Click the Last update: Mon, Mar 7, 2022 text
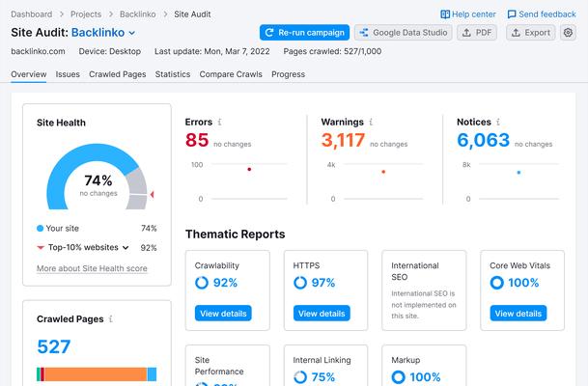 click(211, 51)
